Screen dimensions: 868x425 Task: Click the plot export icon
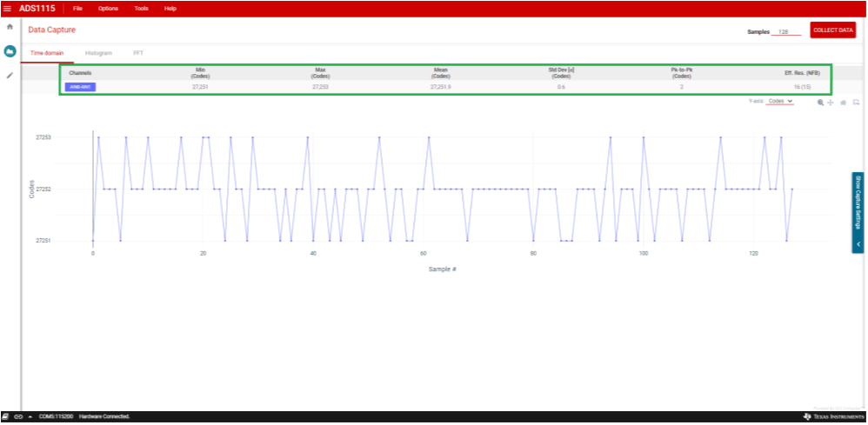(856, 103)
